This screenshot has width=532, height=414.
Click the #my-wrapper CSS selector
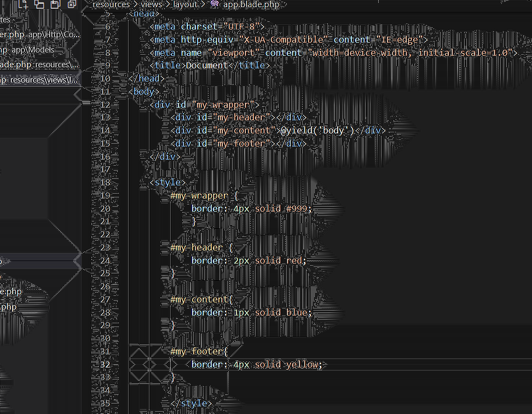tap(199, 196)
